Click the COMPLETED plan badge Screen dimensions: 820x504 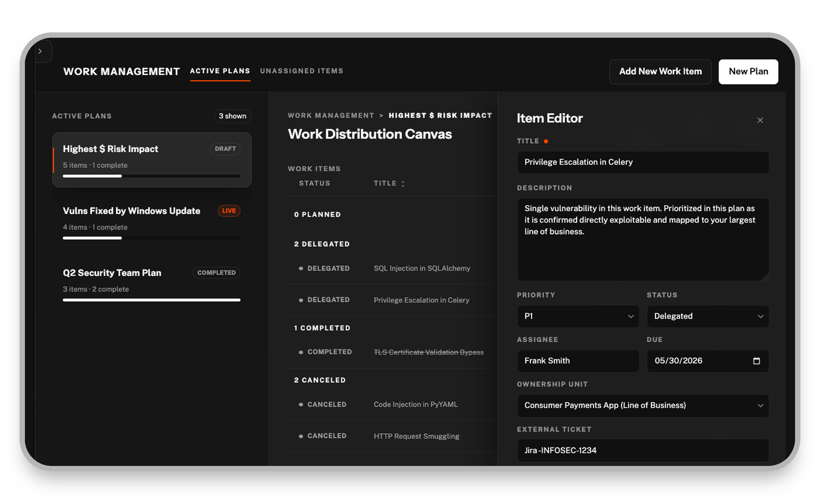(216, 273)
